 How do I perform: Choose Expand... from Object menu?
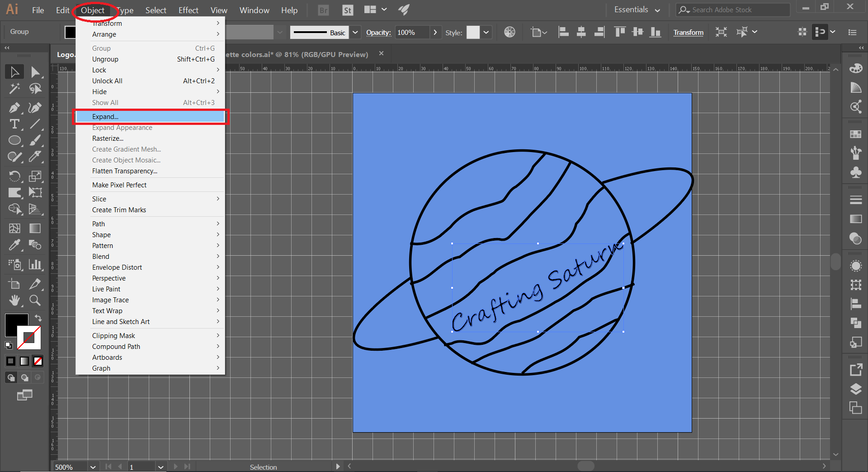click(150, 117)
